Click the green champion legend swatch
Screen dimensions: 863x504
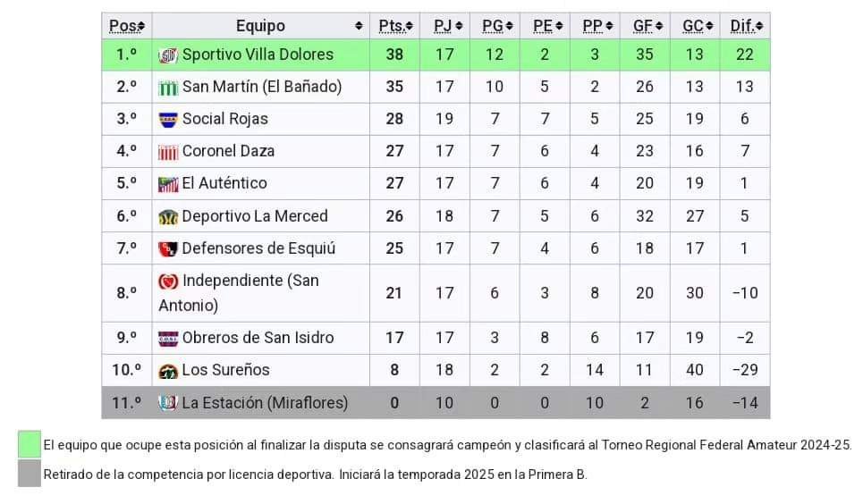[x=30, y=444]
